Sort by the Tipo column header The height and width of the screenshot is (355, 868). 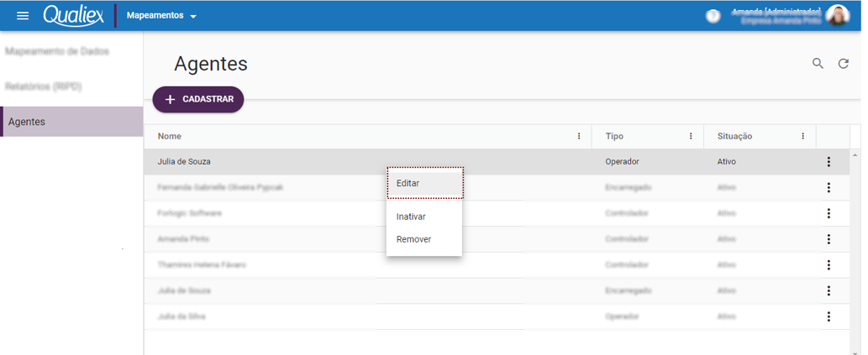614,136
